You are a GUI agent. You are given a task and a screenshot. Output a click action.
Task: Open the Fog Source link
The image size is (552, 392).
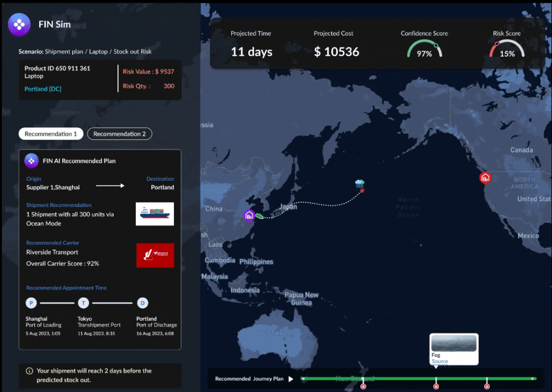coord(440,361)
